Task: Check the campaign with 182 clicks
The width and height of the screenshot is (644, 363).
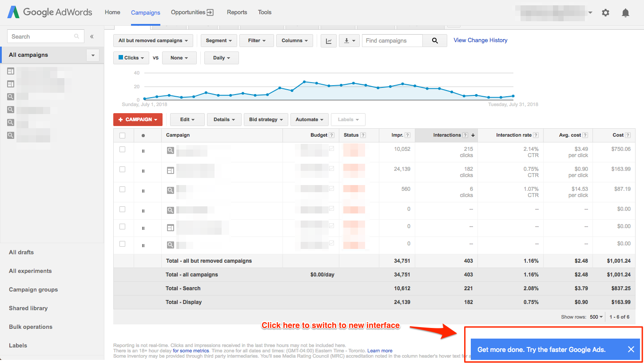Action: point(123,170)
